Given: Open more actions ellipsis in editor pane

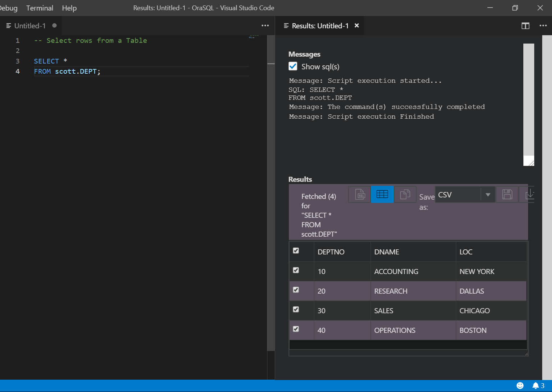Looking at the screenshot, I should point(265,26).
